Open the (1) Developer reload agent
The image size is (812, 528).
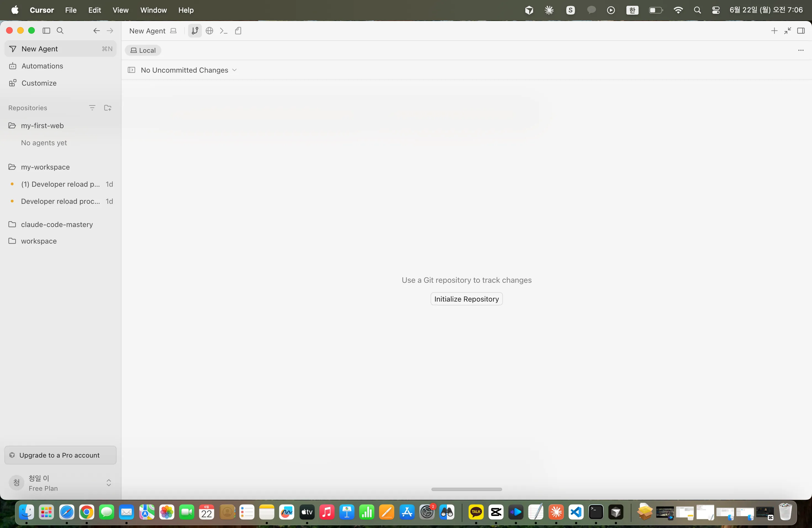pyautogui.click(x=60, y=184)
